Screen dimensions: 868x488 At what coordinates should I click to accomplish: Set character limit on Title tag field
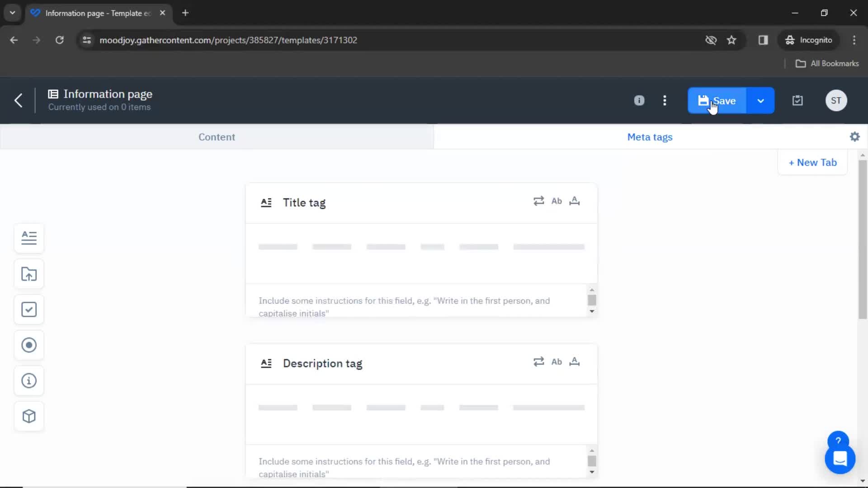(x=575, y=201)
